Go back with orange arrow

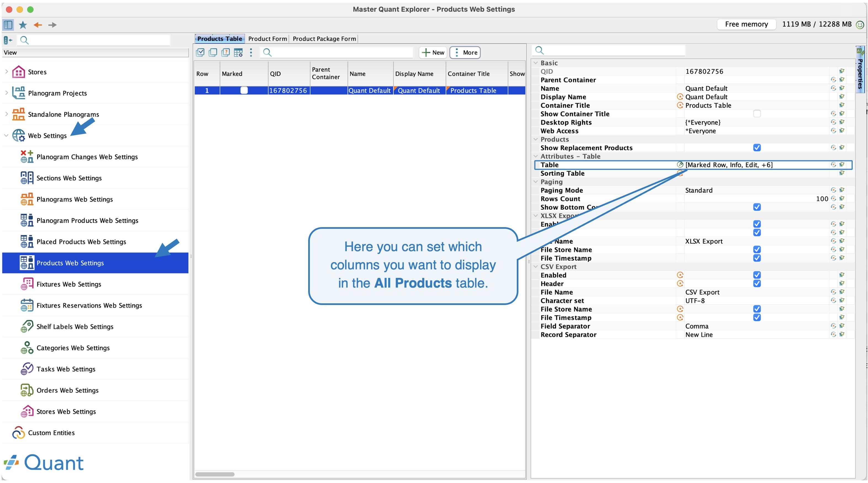click(38, 25)
